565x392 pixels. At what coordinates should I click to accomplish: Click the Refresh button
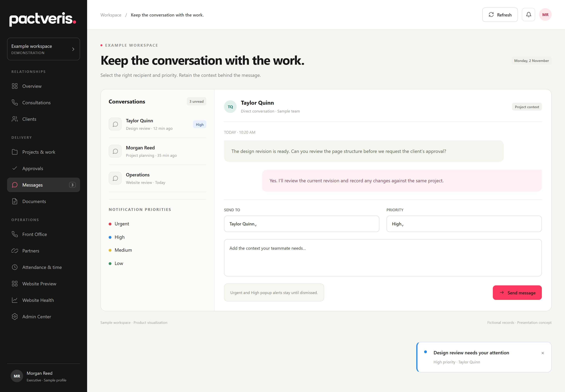[500, 15]
